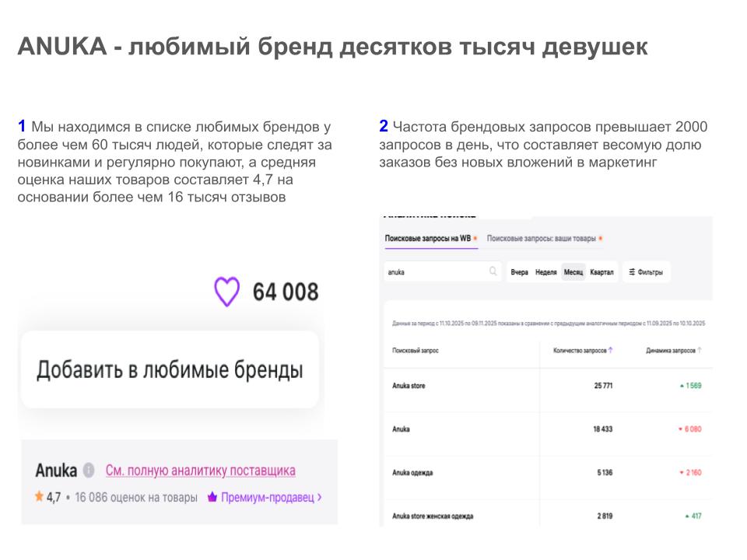Sort by 'Динамика запросов' arrow icon
Image resolution: width=747 pixels, height=560 pixels.
tap(700, 351)
